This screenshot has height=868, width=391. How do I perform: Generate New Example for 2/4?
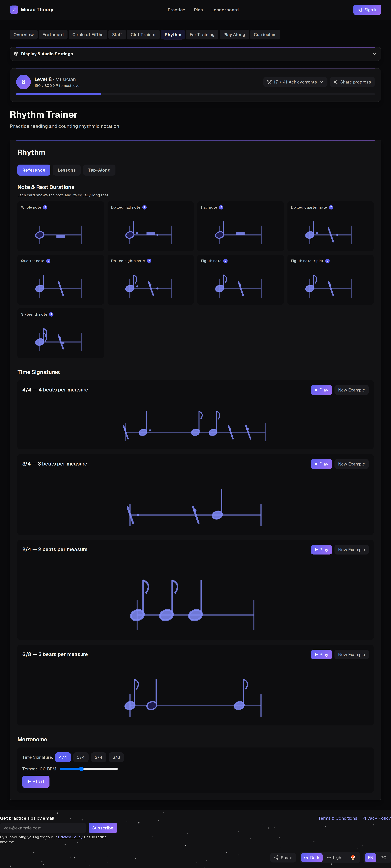point(351,550)
